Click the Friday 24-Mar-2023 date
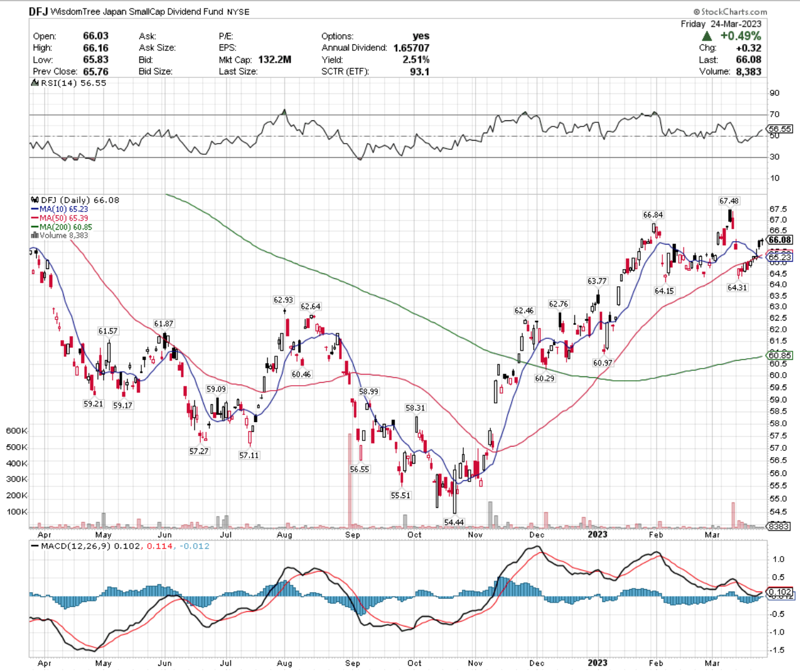Screen dimensions: 800x672 [x=721, y=24]
